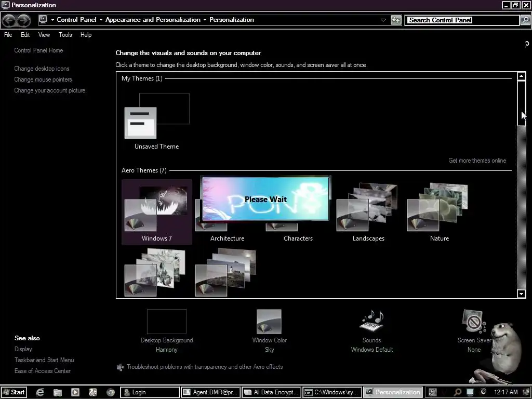The image size is (532, 399).
Task: Open the media player icon on taskbar
Action: (75, 392)
